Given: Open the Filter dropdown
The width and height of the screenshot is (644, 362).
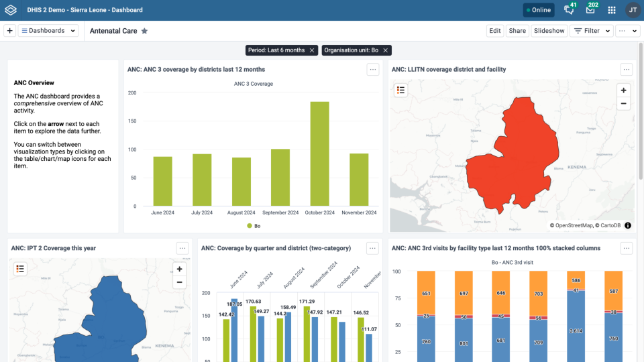Looking at the screenshot, I should tap(592, 31).
